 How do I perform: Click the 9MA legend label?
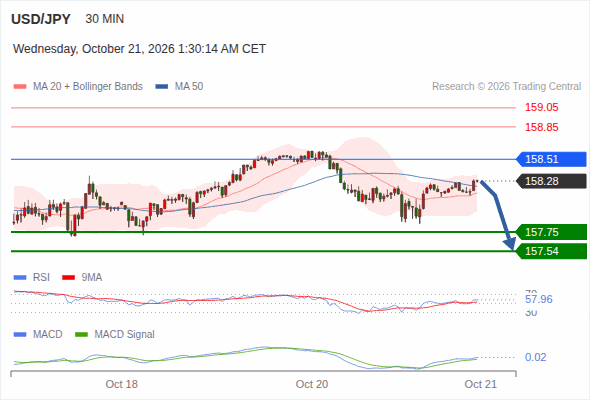click(x=92, y=277)
